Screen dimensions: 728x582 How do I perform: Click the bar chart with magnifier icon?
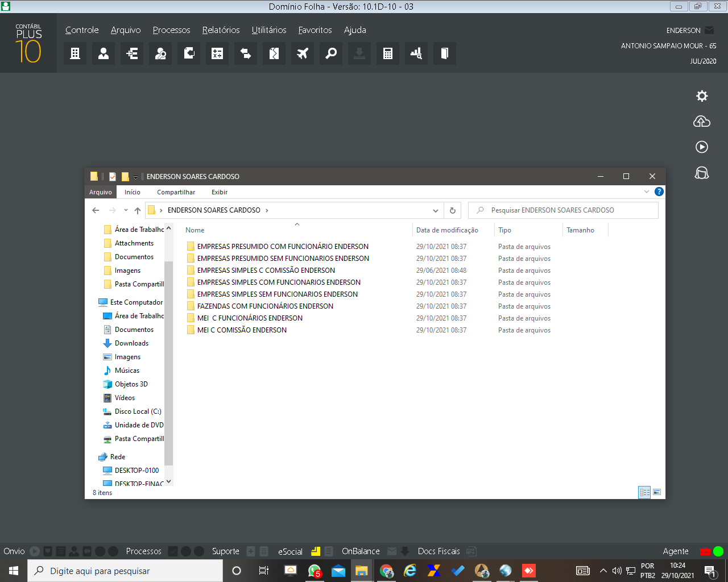[x=416, y=53]
